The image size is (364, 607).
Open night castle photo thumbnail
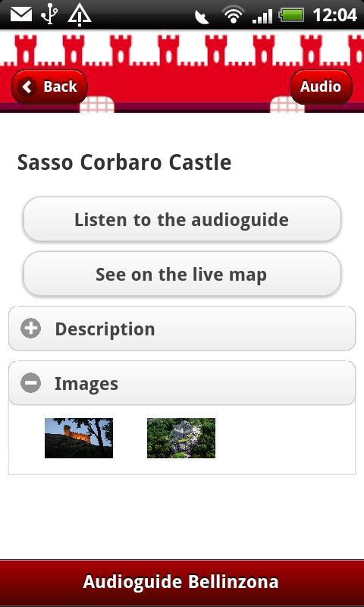pos(79,438)
